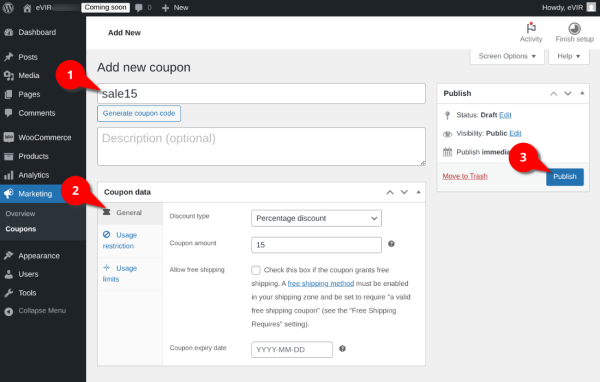Collapse Menu arrow icon in sidebar
Screen dimensions: 600x382
click(9, 311)
